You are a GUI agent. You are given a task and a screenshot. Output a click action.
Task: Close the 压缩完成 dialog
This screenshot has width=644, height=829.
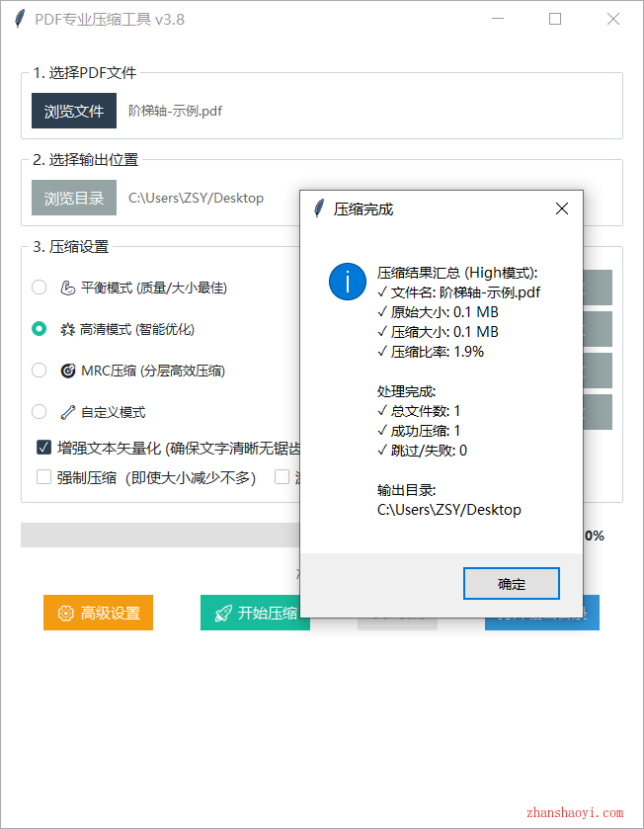tap(562, 208)
